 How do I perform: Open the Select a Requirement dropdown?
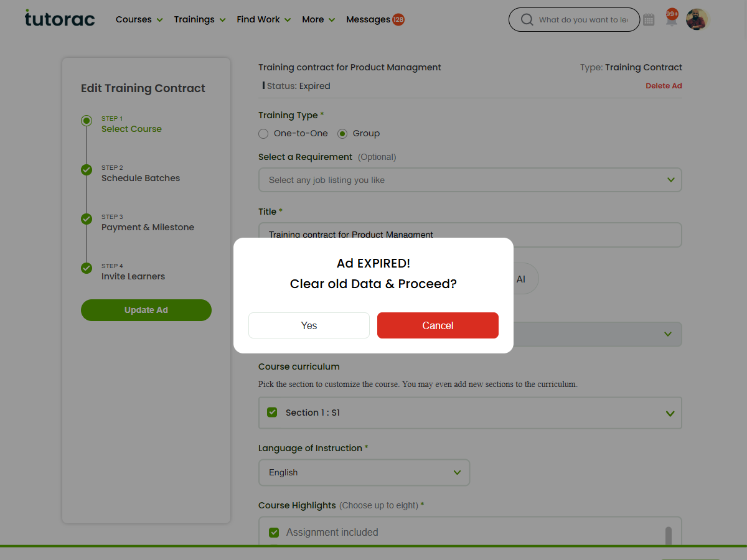(470, 180)
